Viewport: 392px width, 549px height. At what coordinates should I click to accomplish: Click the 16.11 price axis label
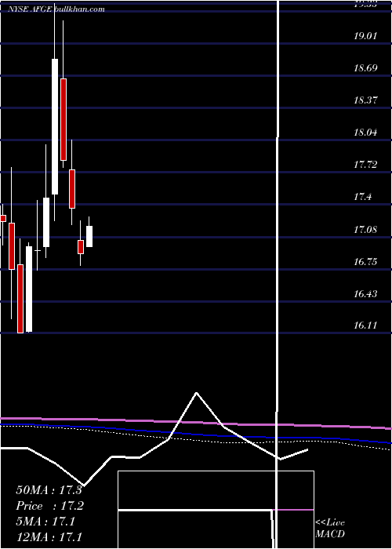(365, 325)
